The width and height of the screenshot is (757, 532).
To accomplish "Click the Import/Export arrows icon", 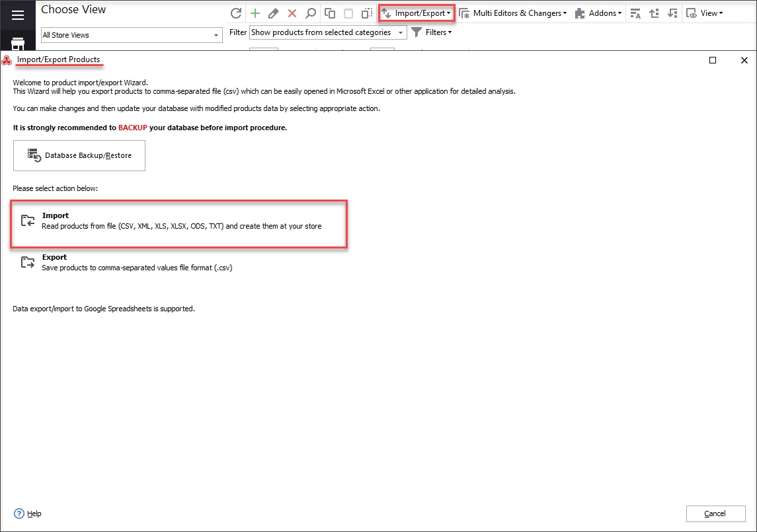I will pyautogui.click(x=386, y=13).
